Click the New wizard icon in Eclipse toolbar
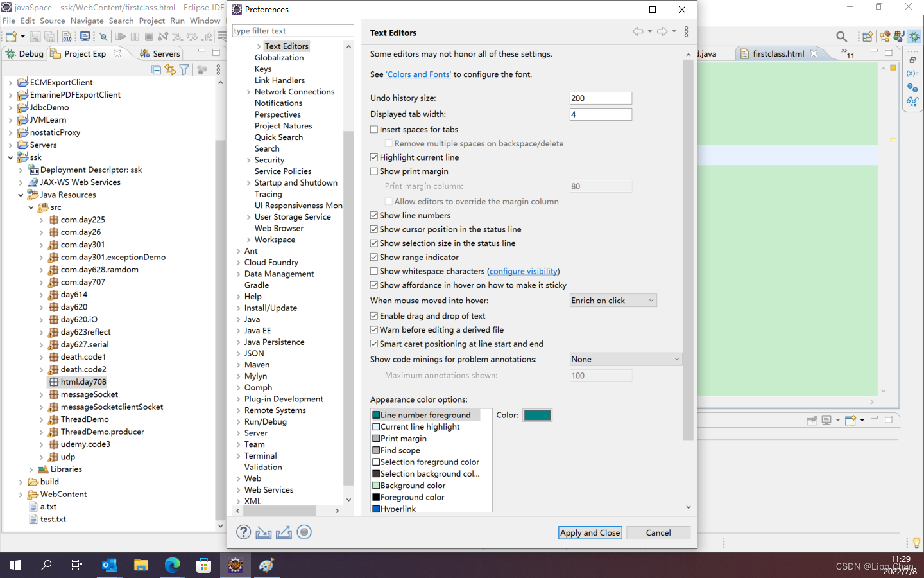The height and width of the screenshot is (578, 924). pyautogui.click(x=11, y=37)
